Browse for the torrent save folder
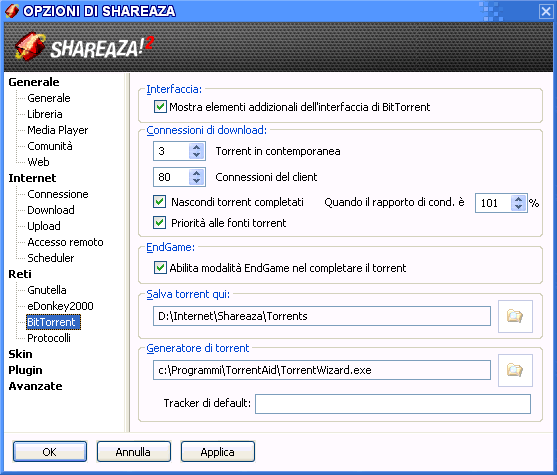This screenshot has height=475, width=557. click(515, 316)
